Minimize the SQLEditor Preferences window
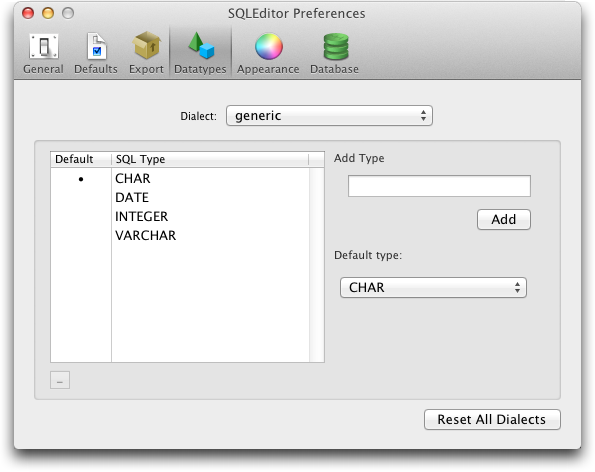Image resolution: width=595 pixels, height=472 pixels. point(48,13)
